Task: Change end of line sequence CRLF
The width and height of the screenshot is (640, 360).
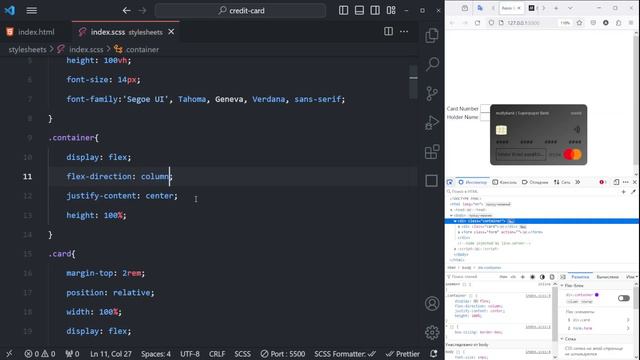Action: (x=217, y=354)
